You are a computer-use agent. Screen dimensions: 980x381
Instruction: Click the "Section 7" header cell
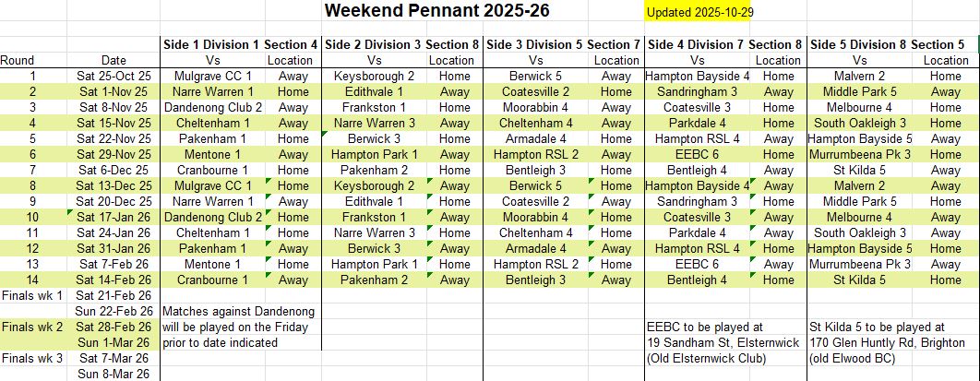coord(613,44)
